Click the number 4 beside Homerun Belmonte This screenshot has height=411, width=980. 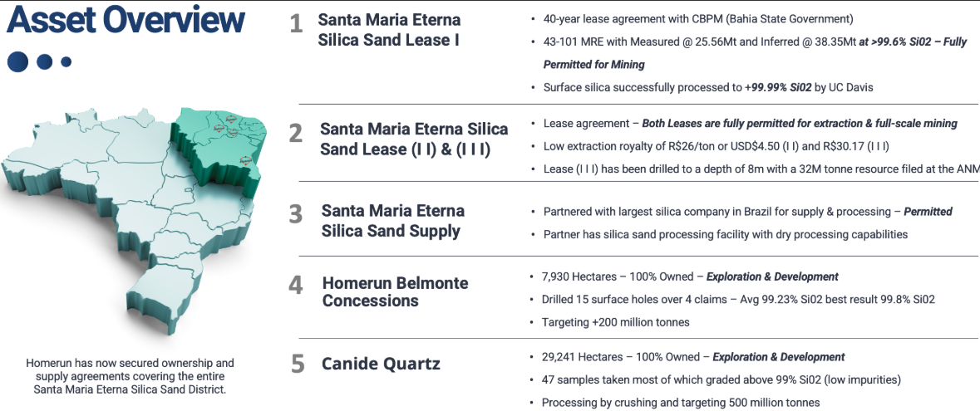(296, 286)
